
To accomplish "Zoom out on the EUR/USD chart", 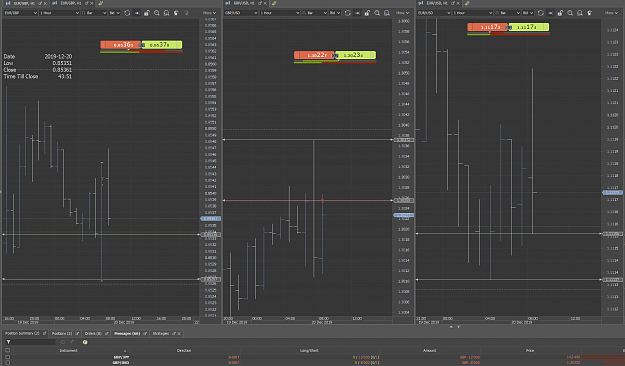I will coord(580,13).
